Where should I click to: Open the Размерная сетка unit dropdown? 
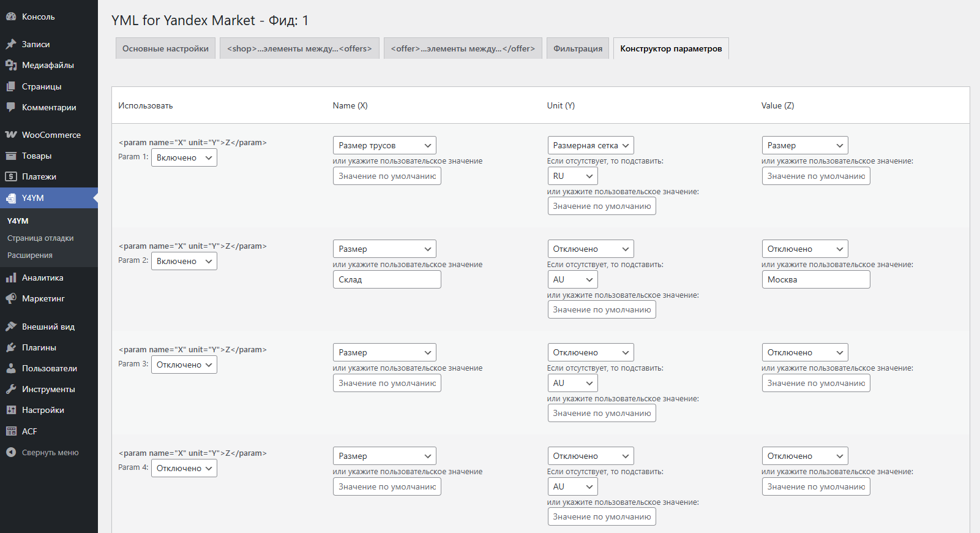[x=590, y=145]
